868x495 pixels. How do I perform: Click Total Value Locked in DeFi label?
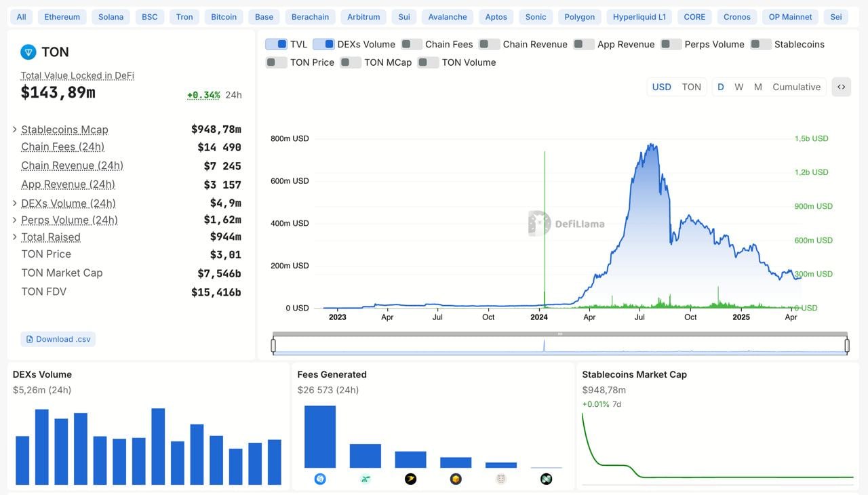[77, 76]
